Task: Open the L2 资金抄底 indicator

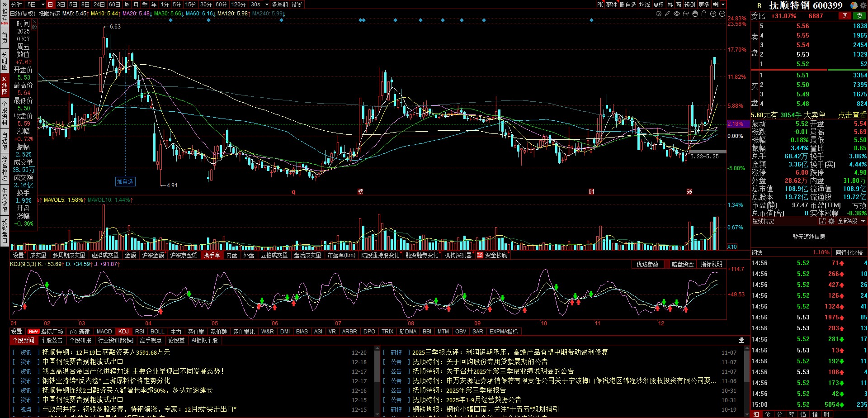Action: (492, 256)
